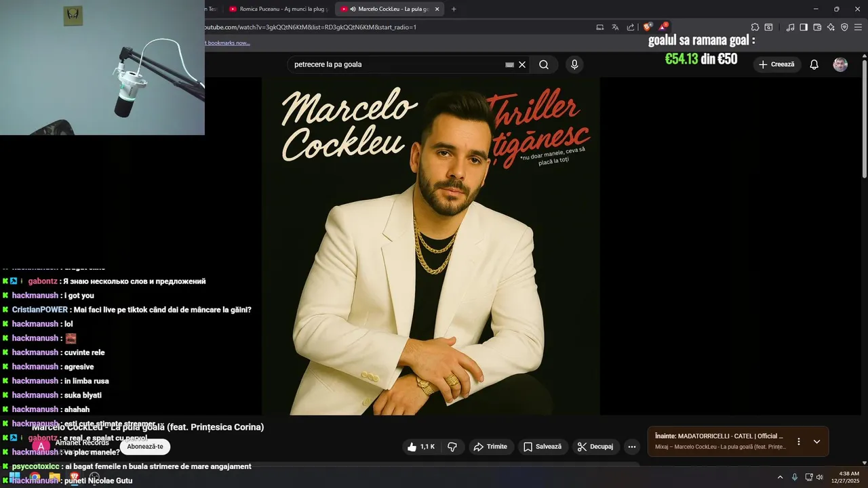
Task: Click the goal amount €54.13 din €50
Action: click(701, 59)
